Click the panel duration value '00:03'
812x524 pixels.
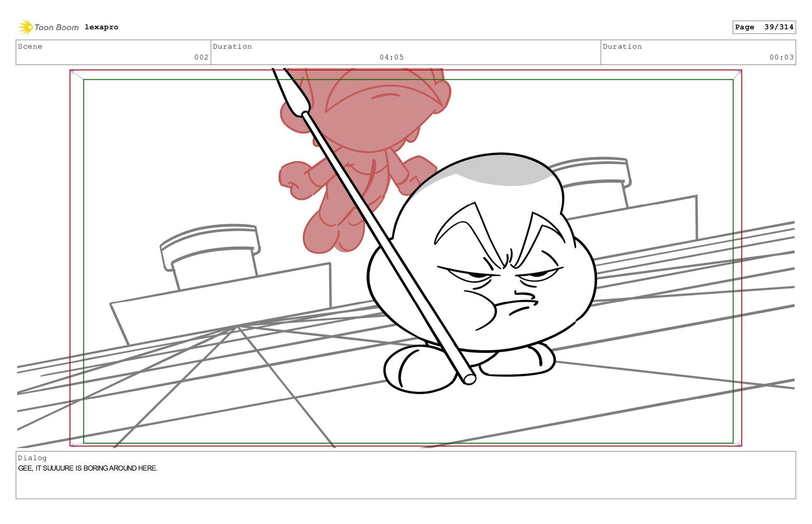tap(782, 57)
